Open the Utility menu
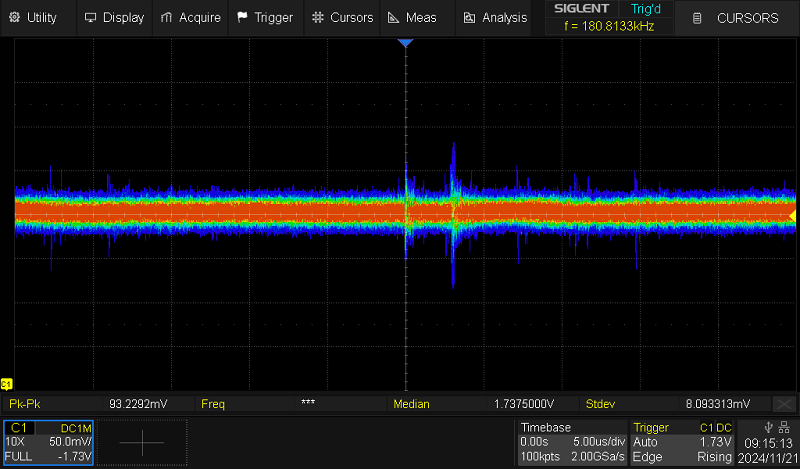Viewport: 800px width, 469px height. tap(34, 17)
